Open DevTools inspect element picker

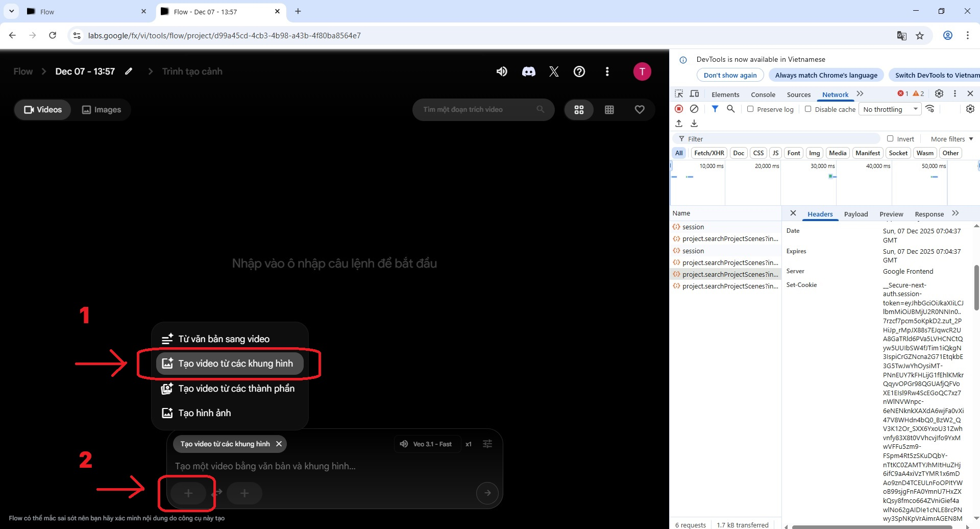[679, 94]
